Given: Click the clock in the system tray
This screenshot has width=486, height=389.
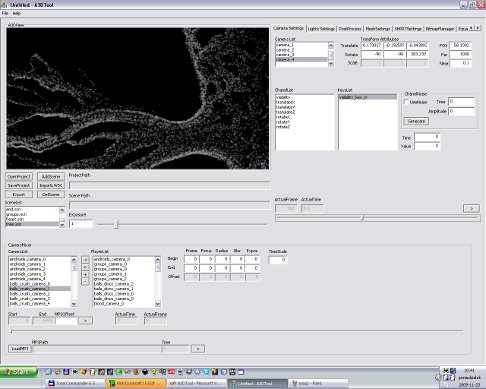Looking at the screenshot, I should click(469, 370).
